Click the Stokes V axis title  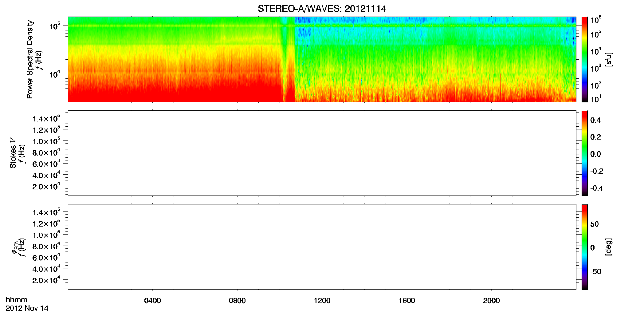pos(13,153)
